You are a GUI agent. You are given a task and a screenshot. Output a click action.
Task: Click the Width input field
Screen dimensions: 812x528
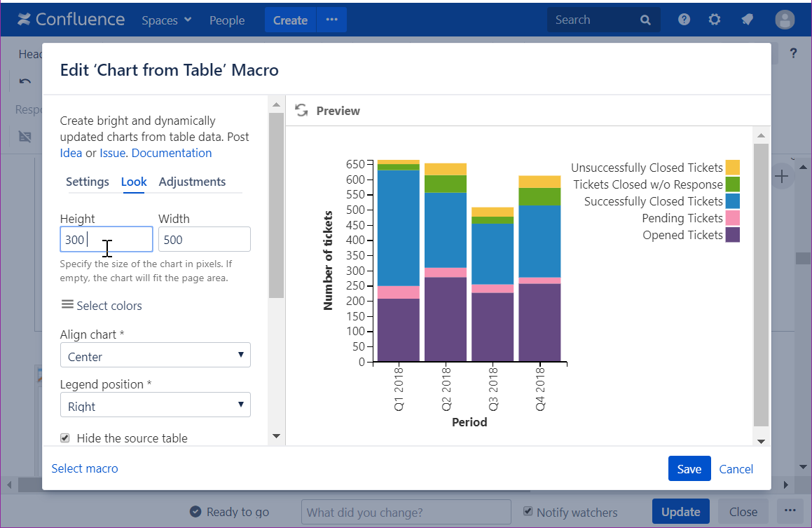click(204, 239)
